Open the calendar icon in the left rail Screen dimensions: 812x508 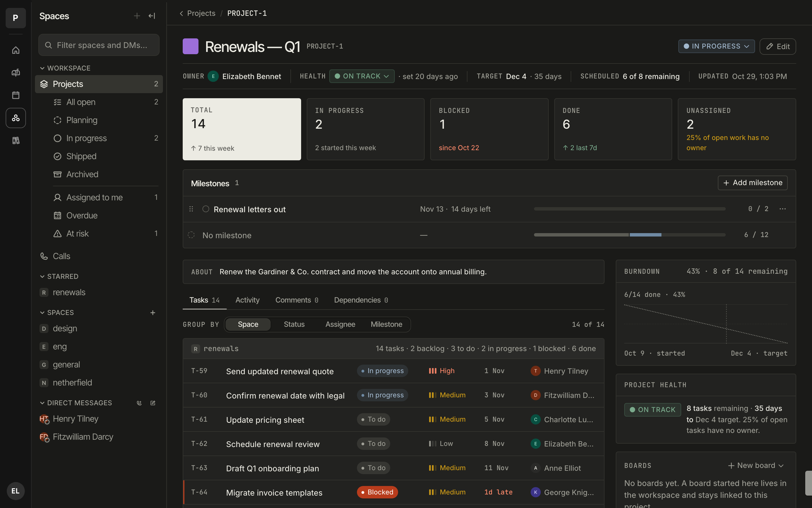pos(16,95)
